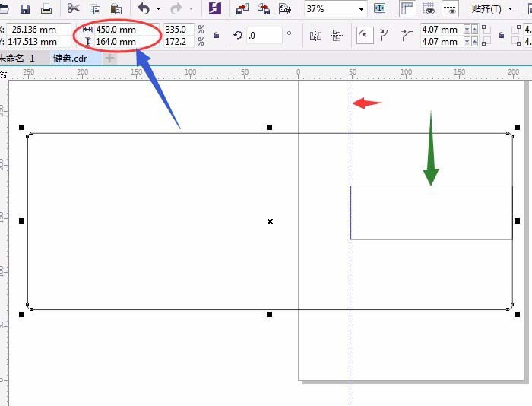This screenshot has width=532, height=406.
Task: Click the object width icon
Action: tap(87, 30)
